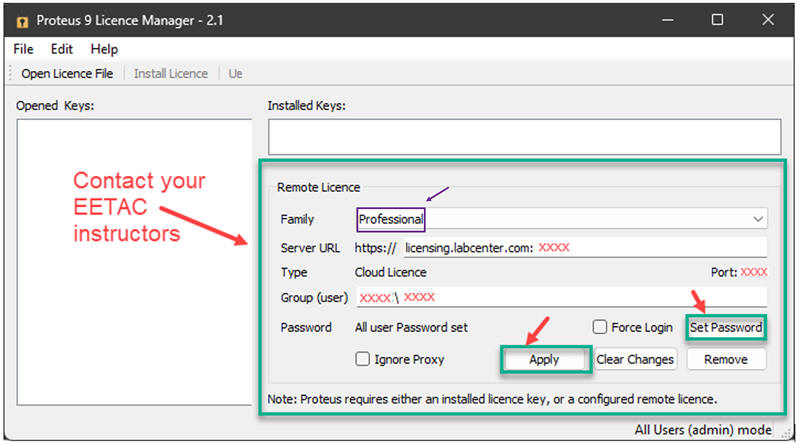Expand the Family dropdown arrow
801x445 pixels.
[757, 219]
